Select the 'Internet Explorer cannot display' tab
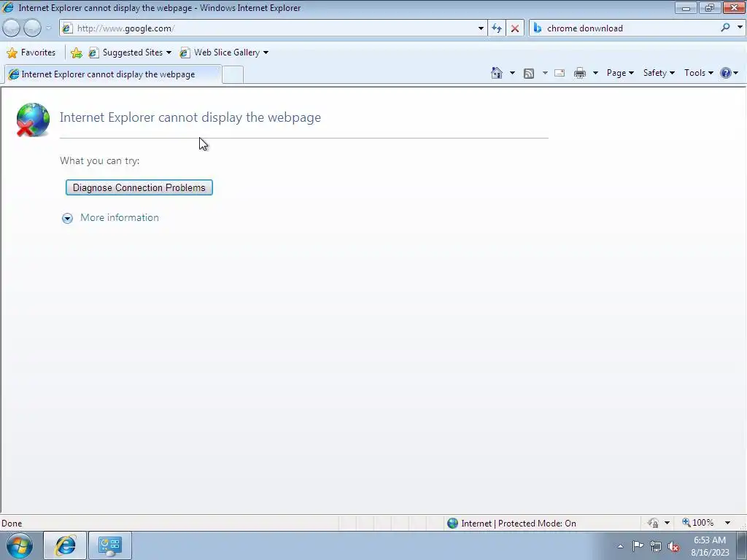The height and width of the screenshot is (560, 747). click(113, 74)
